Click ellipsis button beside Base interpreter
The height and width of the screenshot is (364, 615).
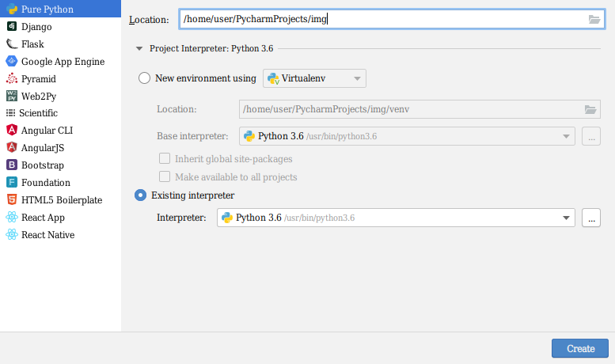(591, 136)
